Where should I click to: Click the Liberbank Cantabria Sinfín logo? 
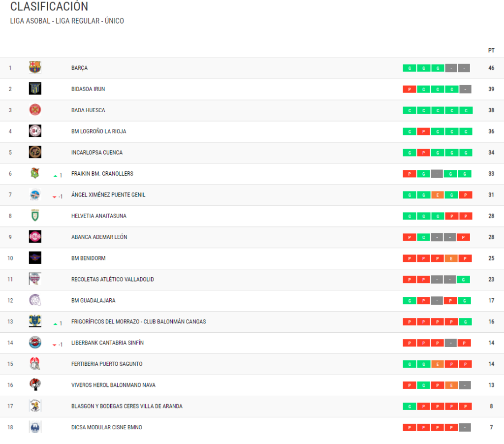pos(35,343)
